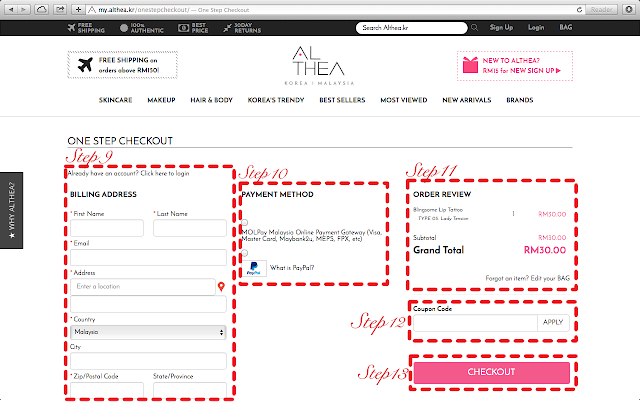Click the pink CHECKOUT button
640x402 pixels.
tap(491, 372)
